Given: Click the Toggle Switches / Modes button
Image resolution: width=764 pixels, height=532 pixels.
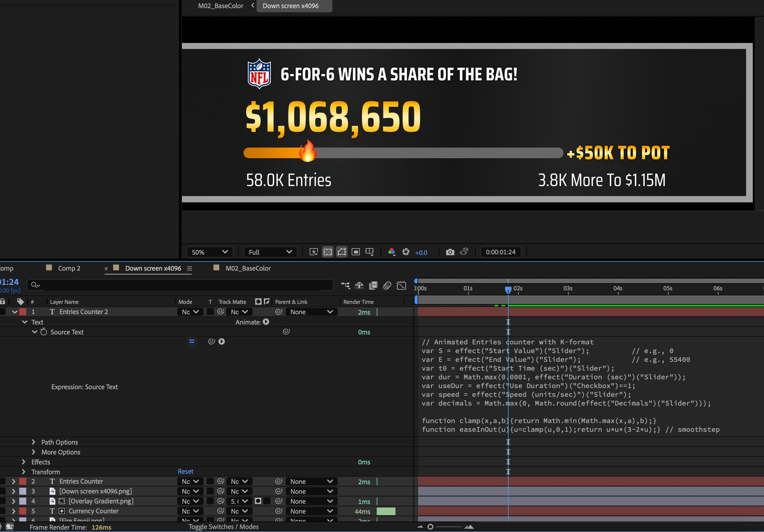Looking at the screenshot, I should 223,527.
